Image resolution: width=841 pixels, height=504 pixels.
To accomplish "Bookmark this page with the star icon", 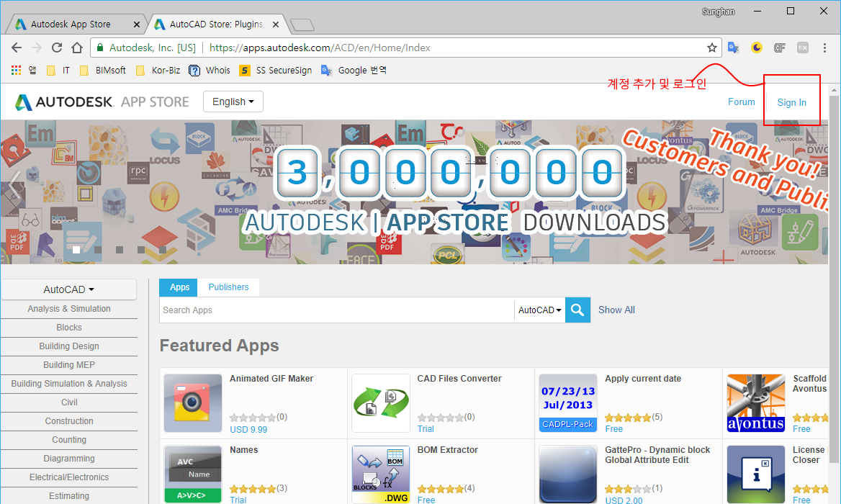I will pyautogui.click(x=712, y=48).
